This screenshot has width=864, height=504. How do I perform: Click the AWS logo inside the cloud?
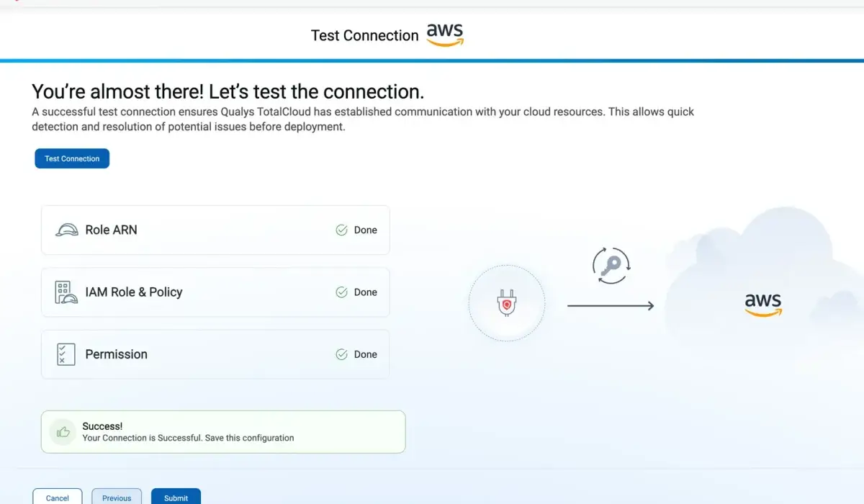tap(763, 305)
